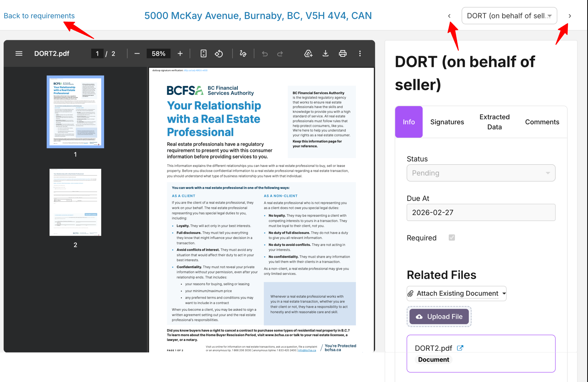
Task: Open the PDF more actions menu
Action: coord(360,54)
